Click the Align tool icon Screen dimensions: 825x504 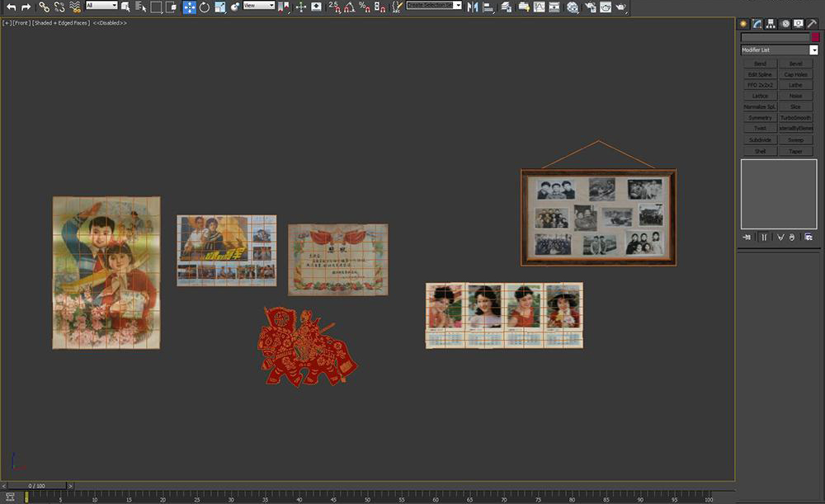coord(488,7)
